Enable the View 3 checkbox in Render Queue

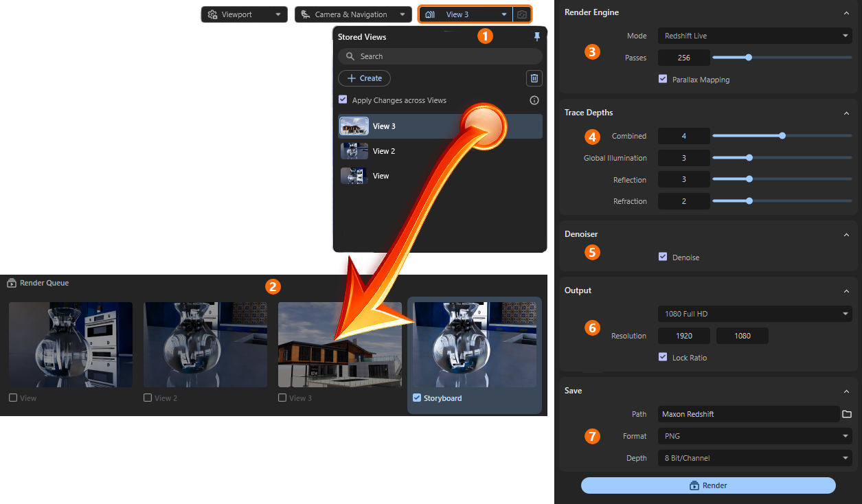282,398
